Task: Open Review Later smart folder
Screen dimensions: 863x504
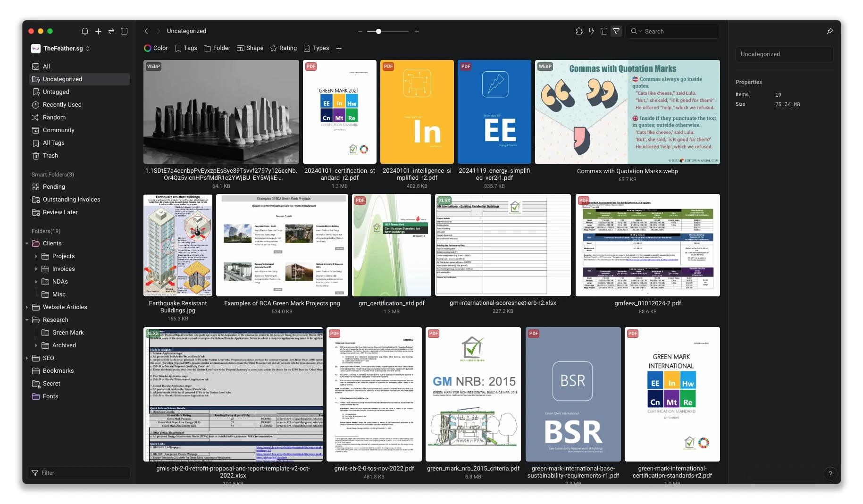Action: pos(80,212)
